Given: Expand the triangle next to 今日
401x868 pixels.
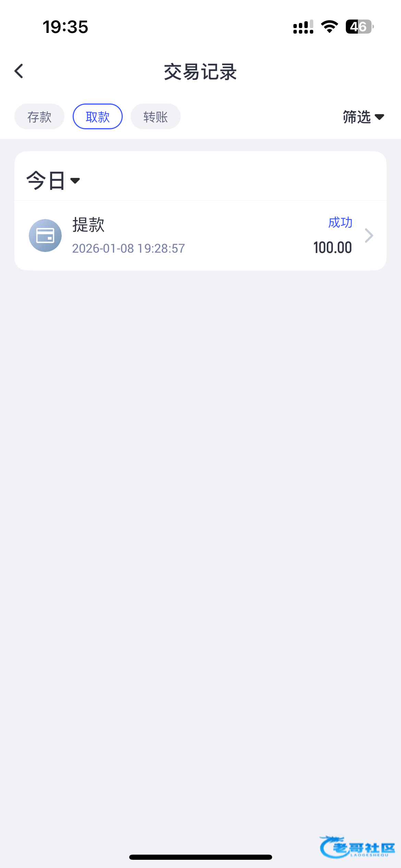Looking at the screenshot, I should [x=75, y=181].
